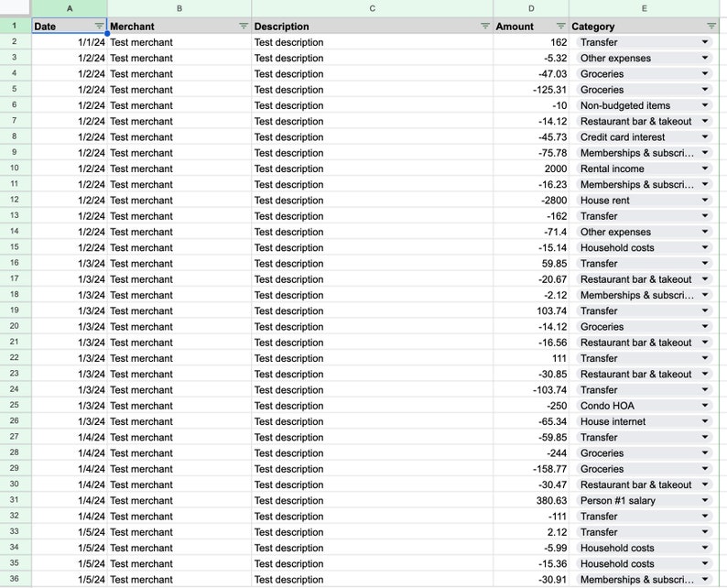The image size is (727, 588).
Task: Select row 25 header
Action: pos(15,405)
